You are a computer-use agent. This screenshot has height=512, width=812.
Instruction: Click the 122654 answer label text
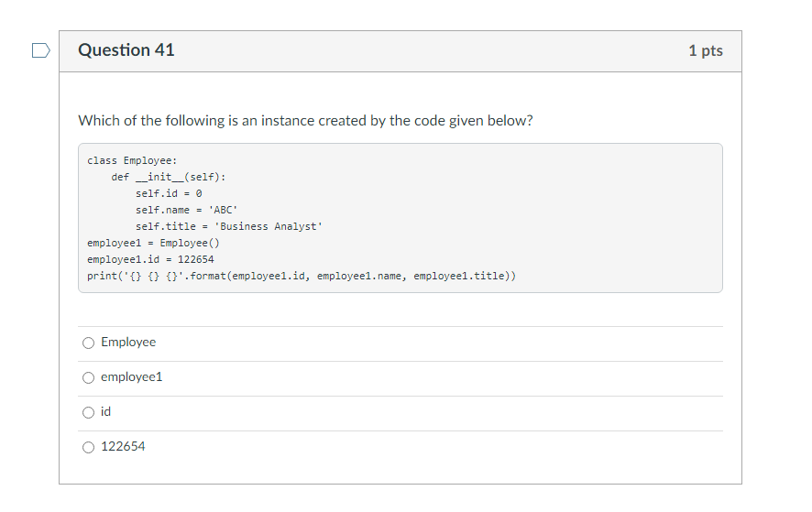(123, 446)
